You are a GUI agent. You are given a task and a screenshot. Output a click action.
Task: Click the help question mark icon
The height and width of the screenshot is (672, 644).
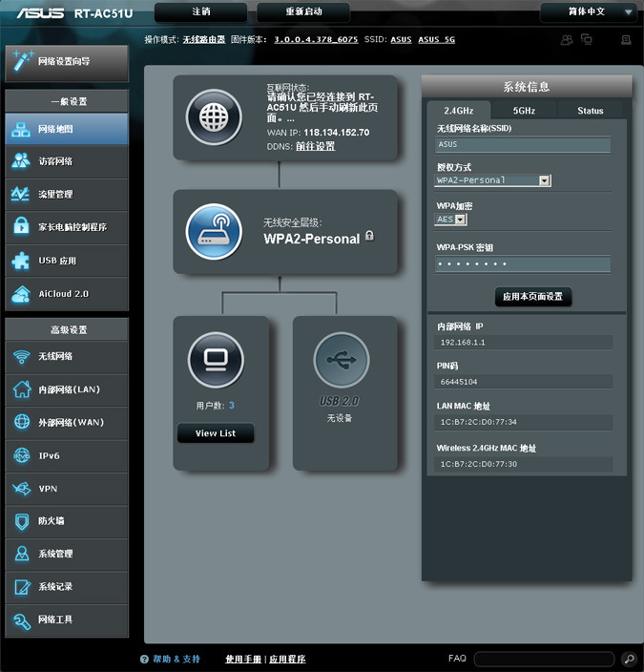tap(144, 660)
